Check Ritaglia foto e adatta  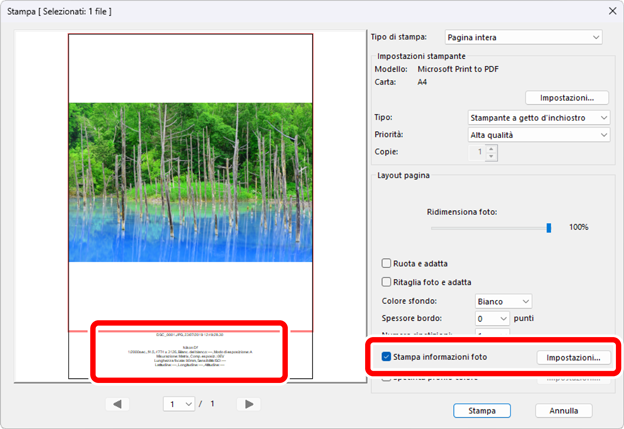point(387,282)
